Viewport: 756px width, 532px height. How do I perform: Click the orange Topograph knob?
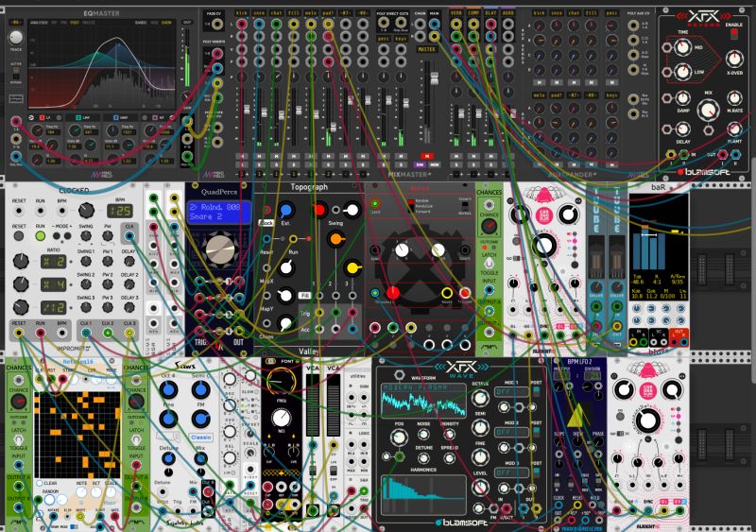click(x=336, y=239)
